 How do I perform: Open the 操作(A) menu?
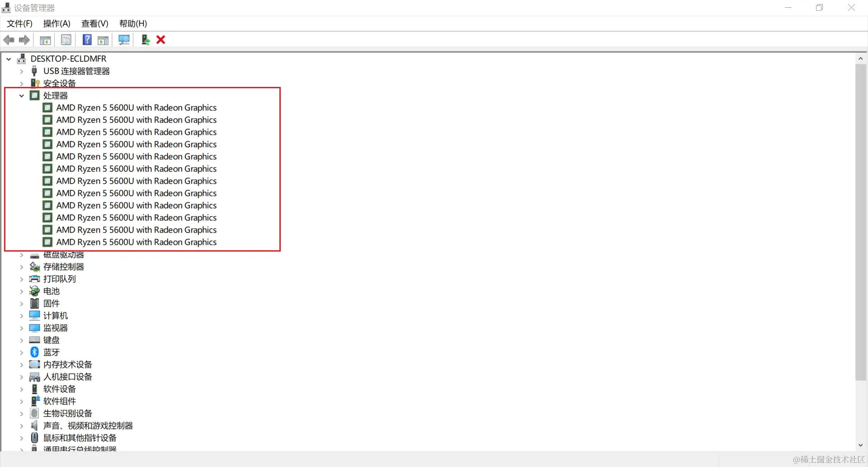click(57, 24)
